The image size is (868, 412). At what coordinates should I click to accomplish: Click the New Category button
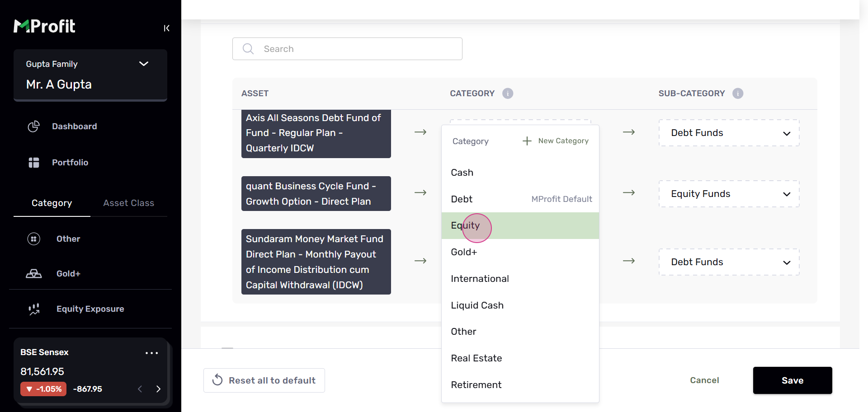click(556, 141)
